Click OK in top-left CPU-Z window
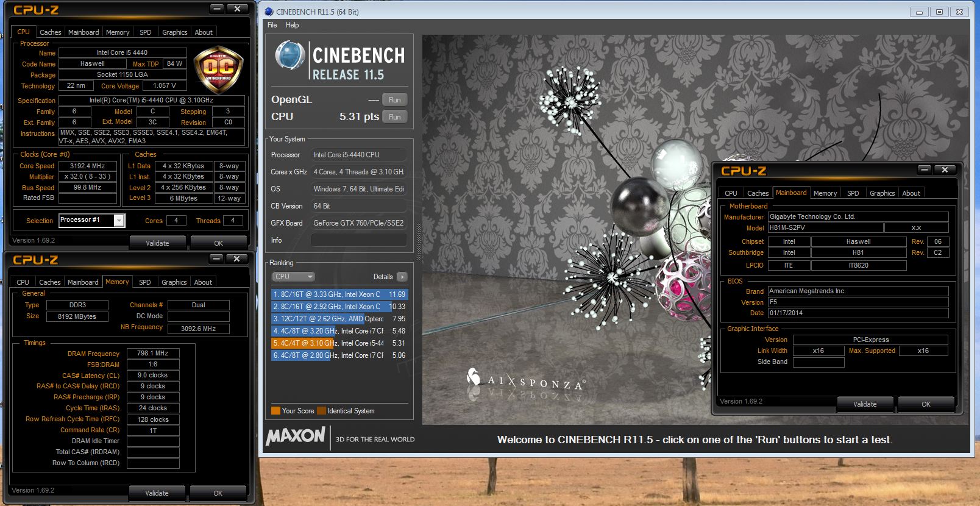The image size is (980, 506). point(218,243)
